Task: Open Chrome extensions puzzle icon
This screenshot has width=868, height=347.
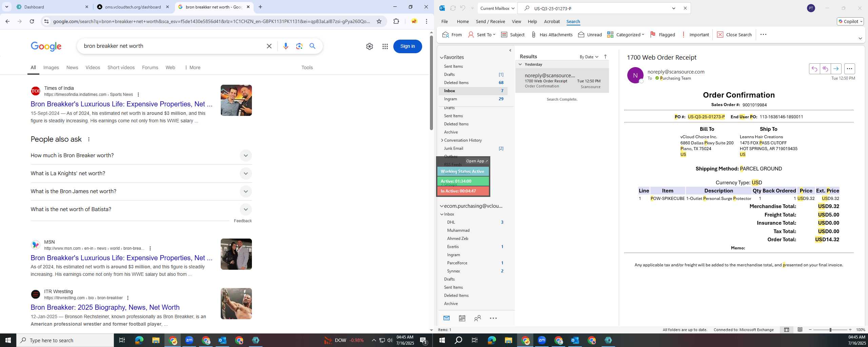Action: pyautogui.click(x=396, y=21)
